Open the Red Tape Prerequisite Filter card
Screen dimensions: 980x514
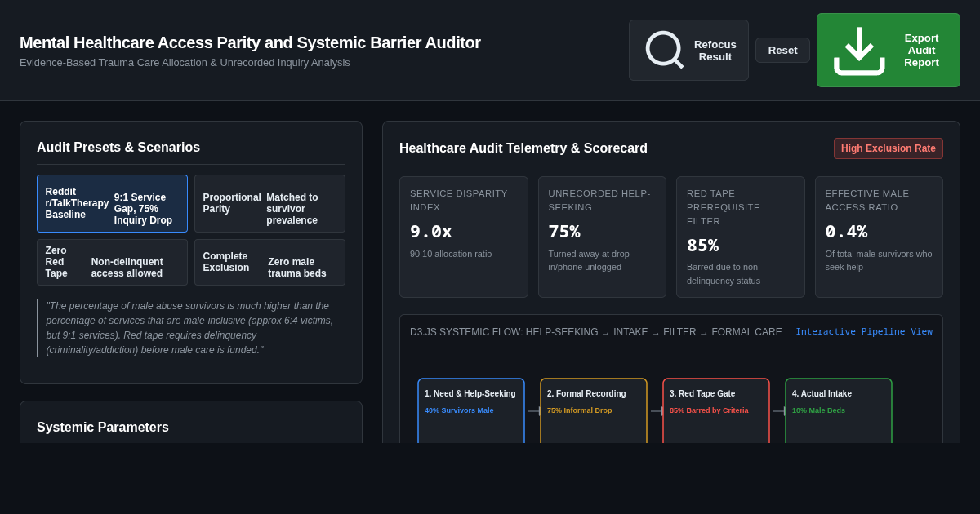(741, 237)
